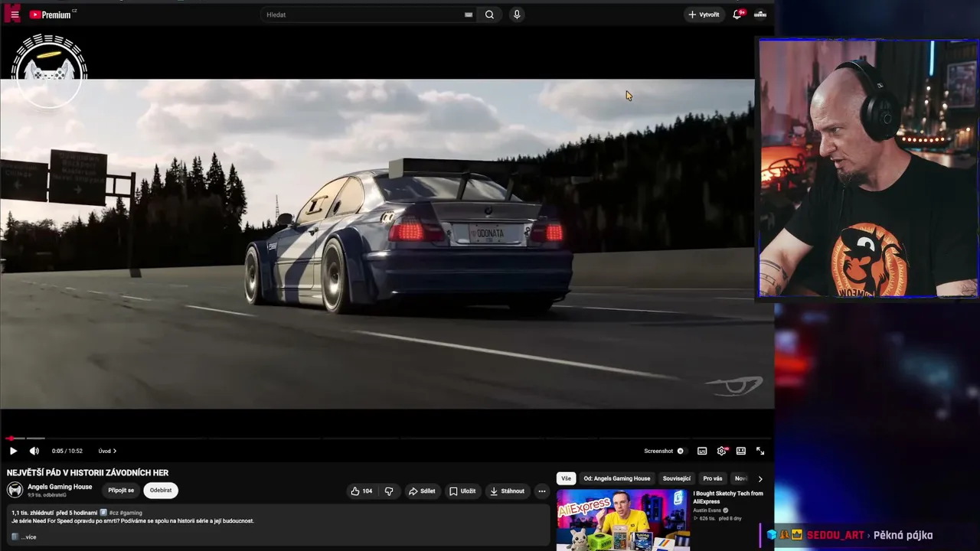Switch to theater mode
Screen dimensions: 980x551
pos(741,451)
